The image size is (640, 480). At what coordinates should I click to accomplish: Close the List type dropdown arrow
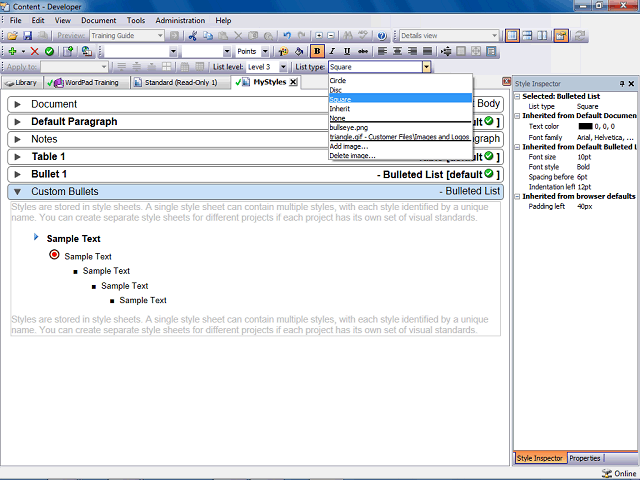coord(426,67)
